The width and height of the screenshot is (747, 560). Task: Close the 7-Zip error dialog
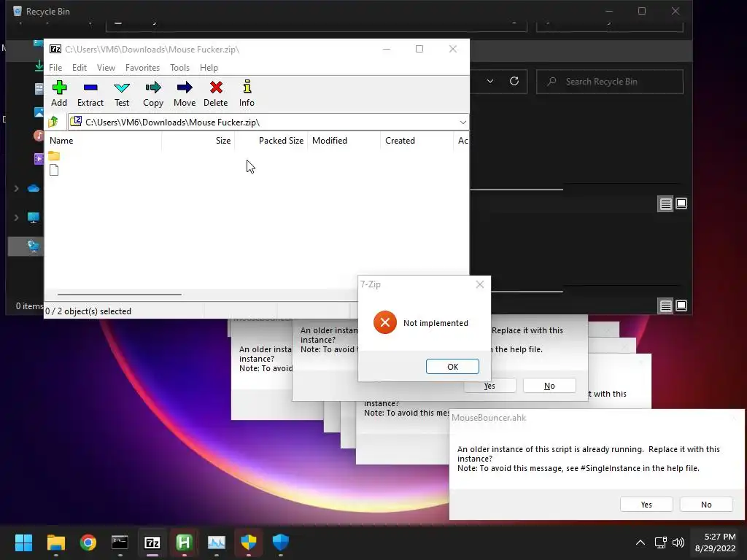480,284
